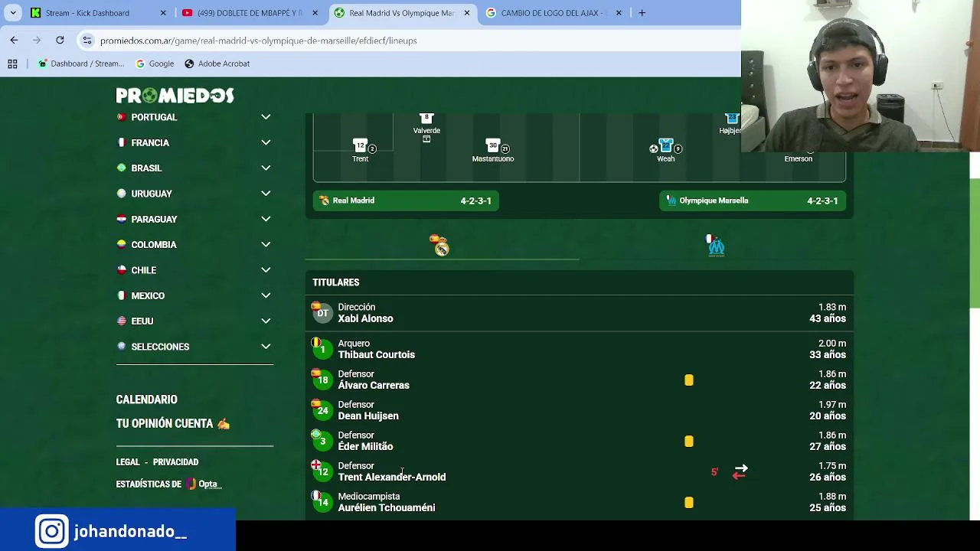Click the Uruguay flag icon
Image resolution: width=980 pixels, height=551 pixels.
121,194
